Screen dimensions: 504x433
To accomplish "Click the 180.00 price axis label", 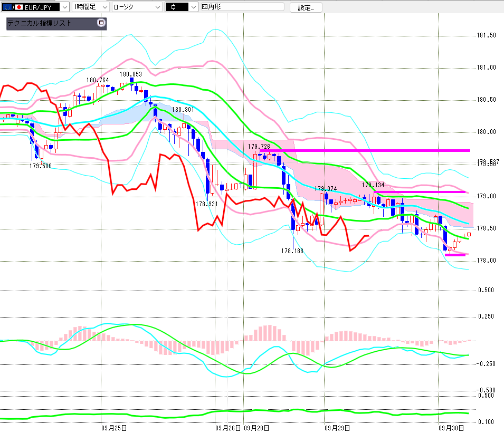I will pyautogui.click(x=487, y=132).
